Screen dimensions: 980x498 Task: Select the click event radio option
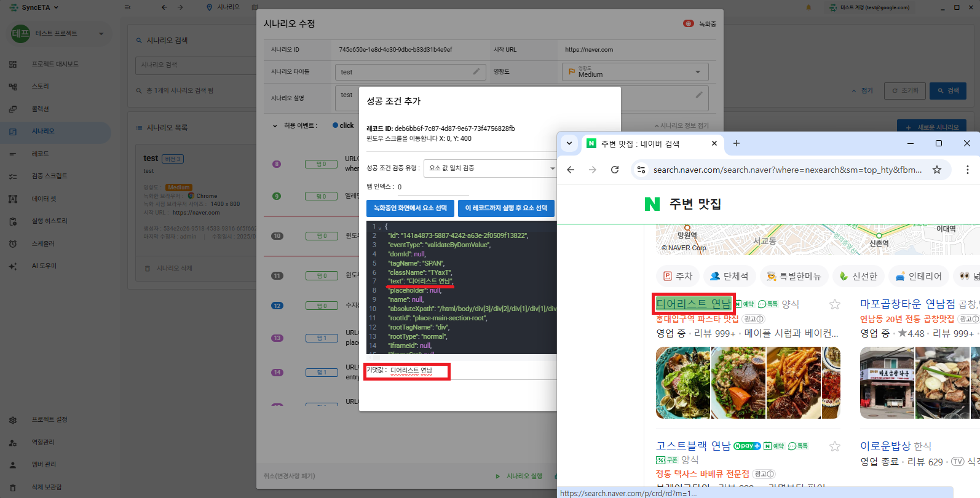[336, 125]
